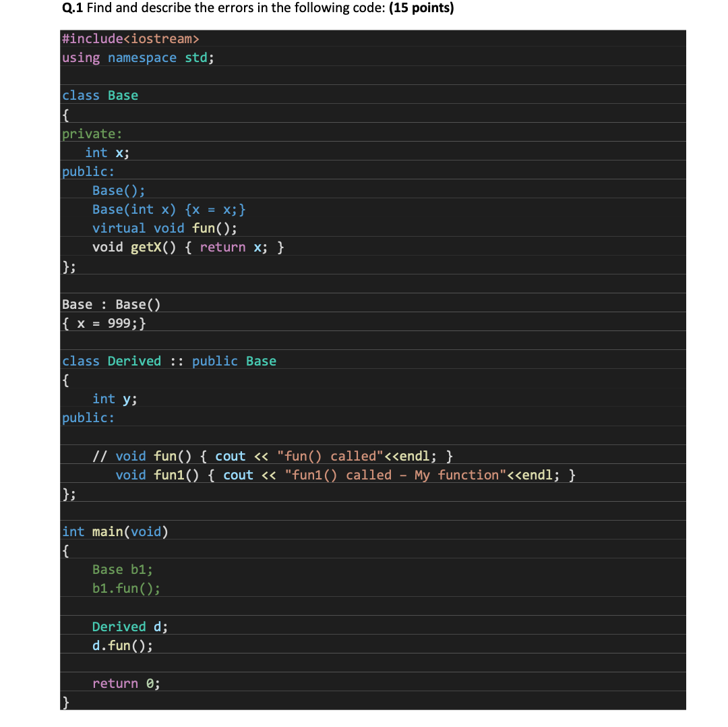Click the b1.fun() call in main

pos(125,588)
